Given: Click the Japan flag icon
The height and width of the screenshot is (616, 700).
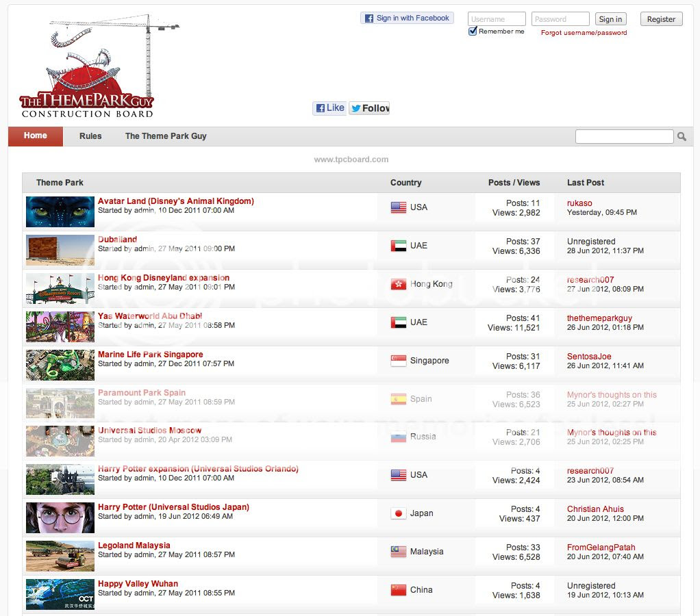Looking at the screenshot, I should [398, 513].
